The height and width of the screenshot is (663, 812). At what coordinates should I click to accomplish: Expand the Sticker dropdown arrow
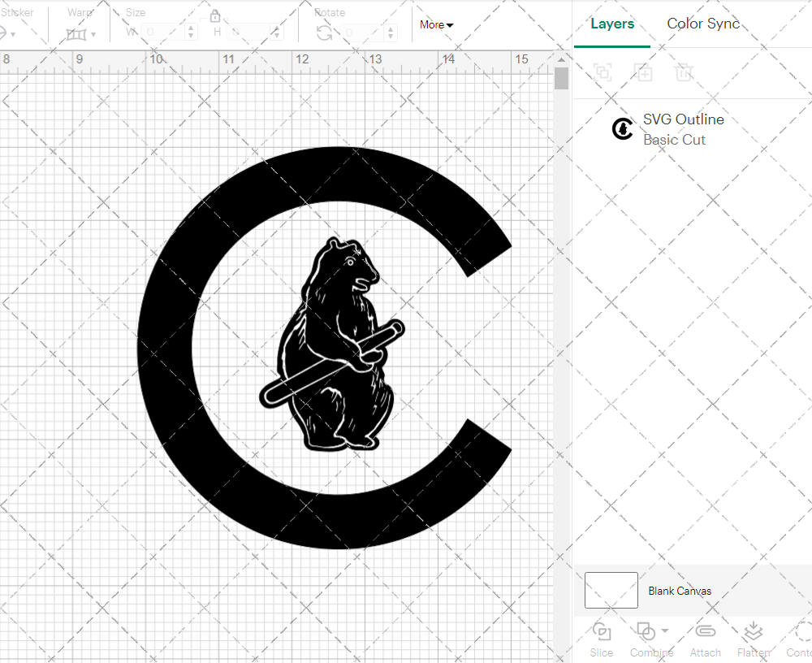point(13,35)
